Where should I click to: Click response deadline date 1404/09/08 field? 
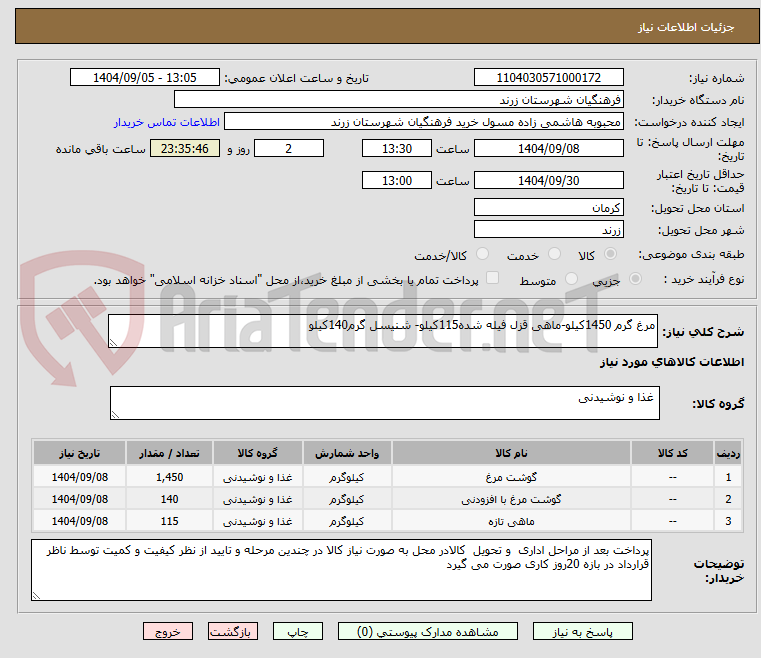[548, 148]
